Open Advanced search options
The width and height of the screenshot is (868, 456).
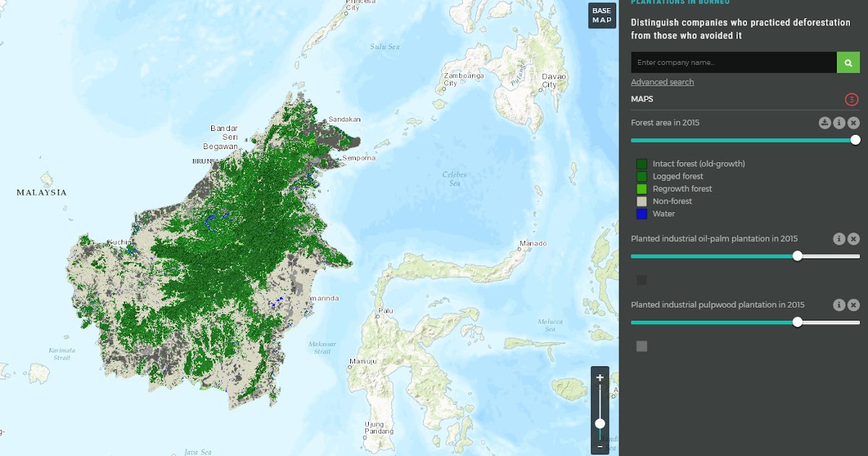click(x=662, y=81)
